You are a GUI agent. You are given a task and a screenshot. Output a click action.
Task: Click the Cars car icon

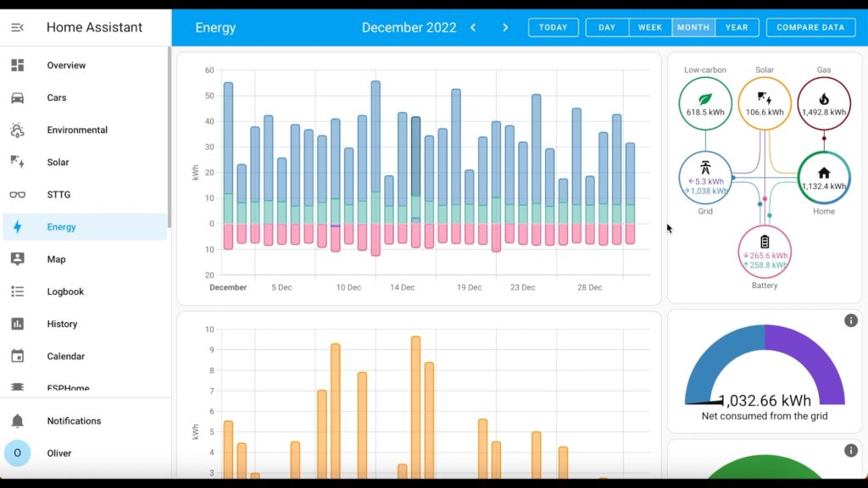[x=17, y=97]
